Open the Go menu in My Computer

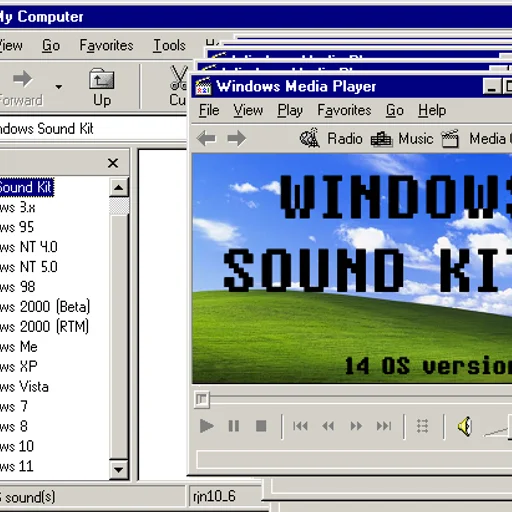(x=51, y=45)
